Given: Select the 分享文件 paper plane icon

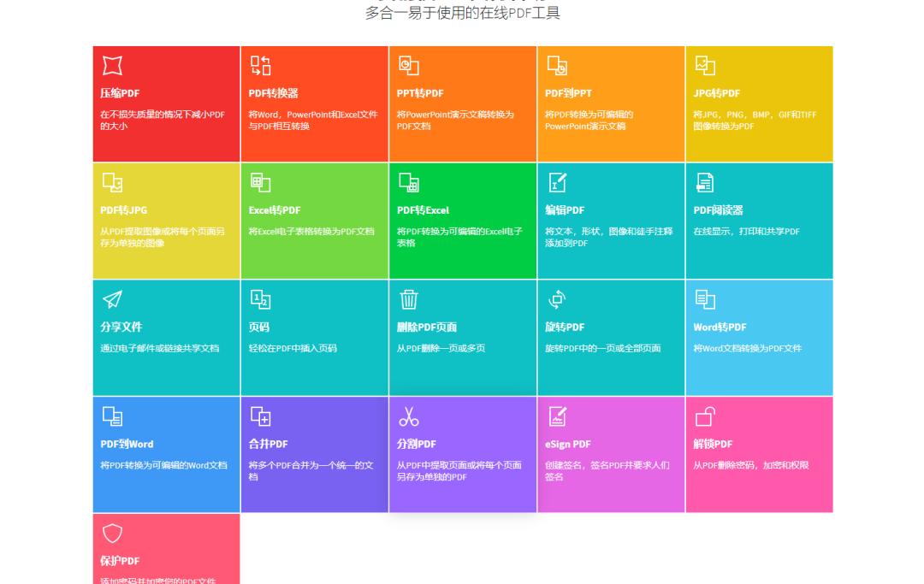Looking at the screenshot, I should [112, 299].
